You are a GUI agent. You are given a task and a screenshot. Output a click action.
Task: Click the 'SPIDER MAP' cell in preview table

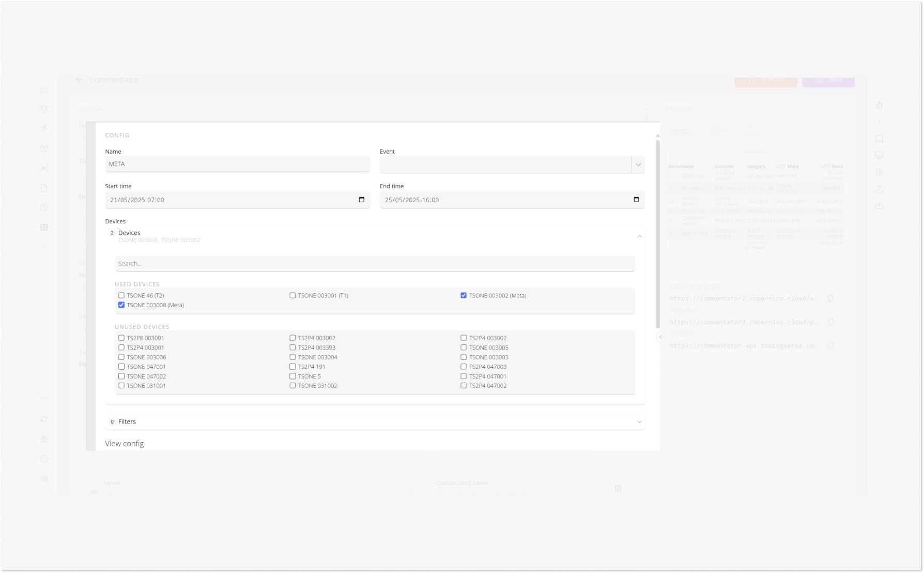693,176
